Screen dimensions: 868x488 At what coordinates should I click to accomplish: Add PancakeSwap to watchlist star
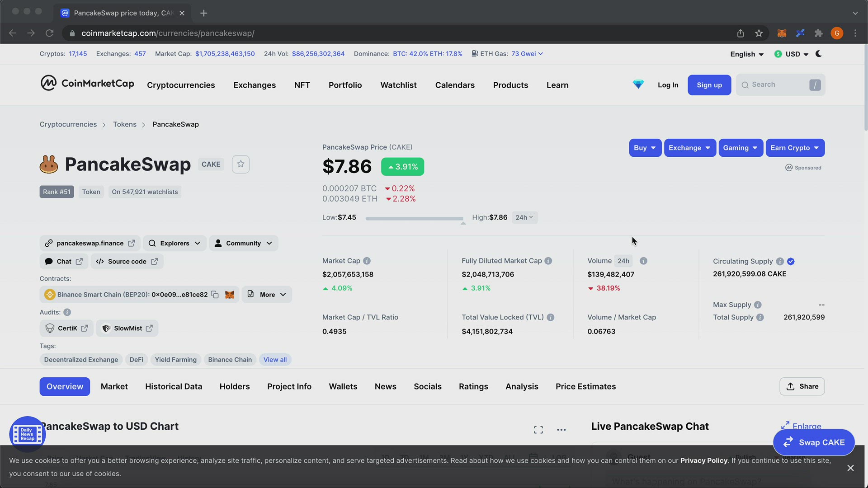pos(241,164)
